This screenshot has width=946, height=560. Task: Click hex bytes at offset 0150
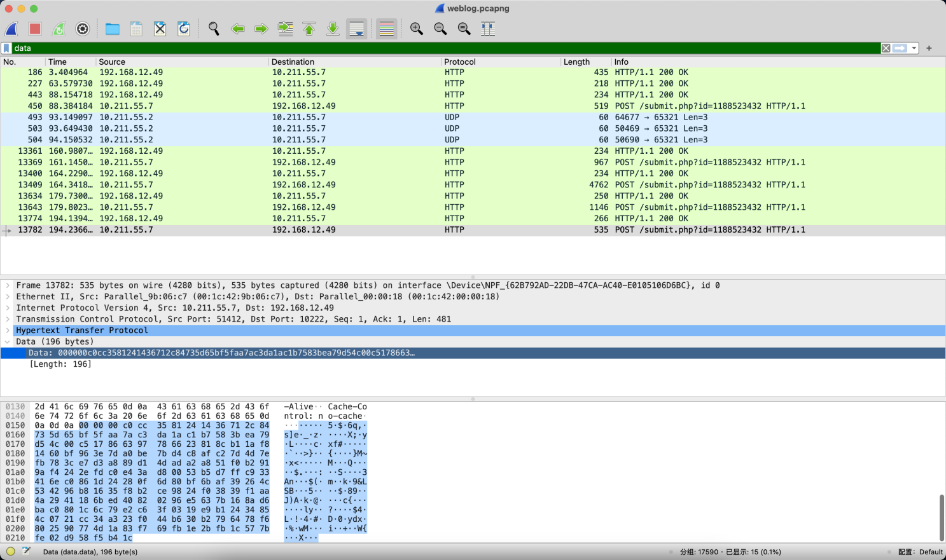[152, 425]
